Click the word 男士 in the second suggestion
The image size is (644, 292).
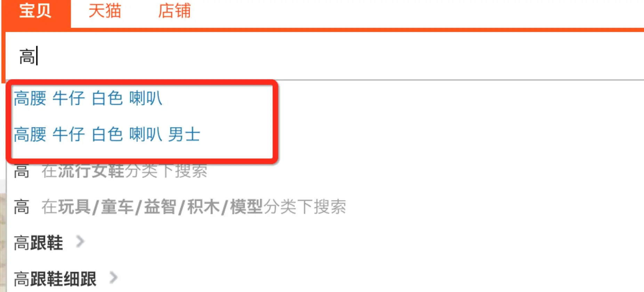(184, 135)
